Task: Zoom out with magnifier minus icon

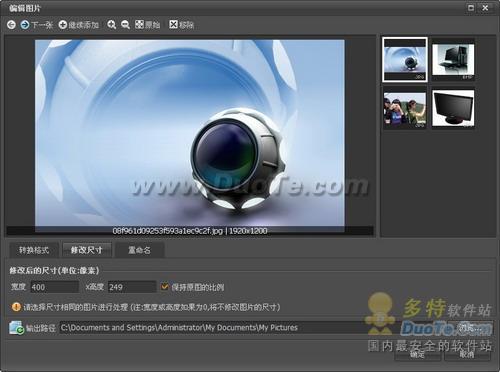Action: [125, 25]
